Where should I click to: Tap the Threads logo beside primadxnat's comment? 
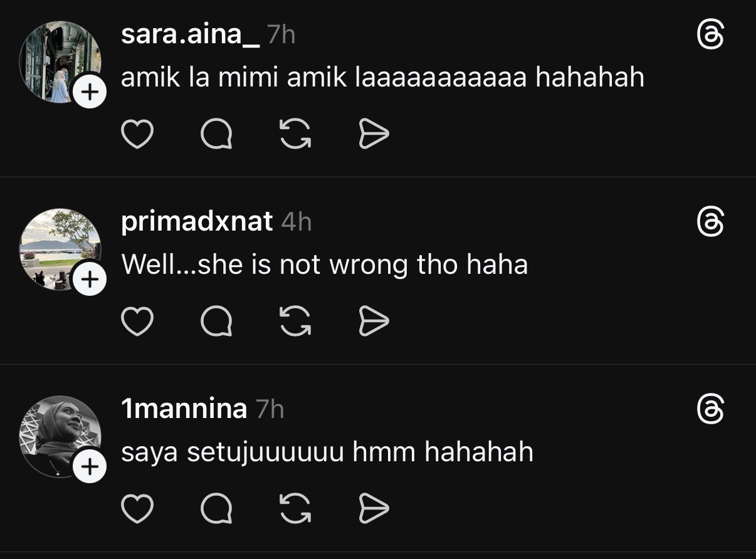coord(710,222)
